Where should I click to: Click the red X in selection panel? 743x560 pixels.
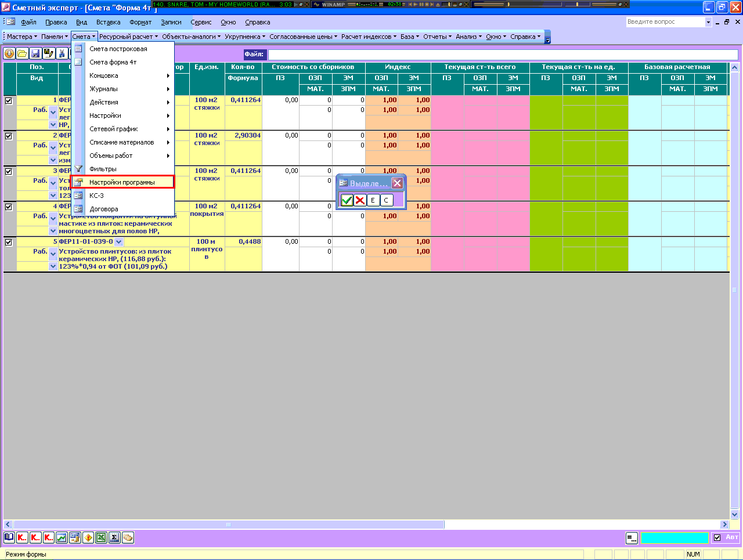(360, 200)
